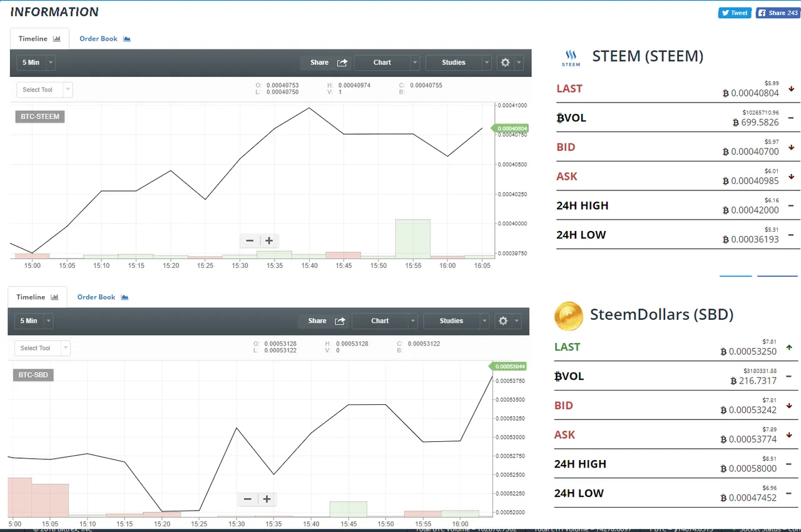Click the $10265710.96 USD volume figure
This screenshot has height=532, width=801.
pyautogui.click(x=761, y=113)
